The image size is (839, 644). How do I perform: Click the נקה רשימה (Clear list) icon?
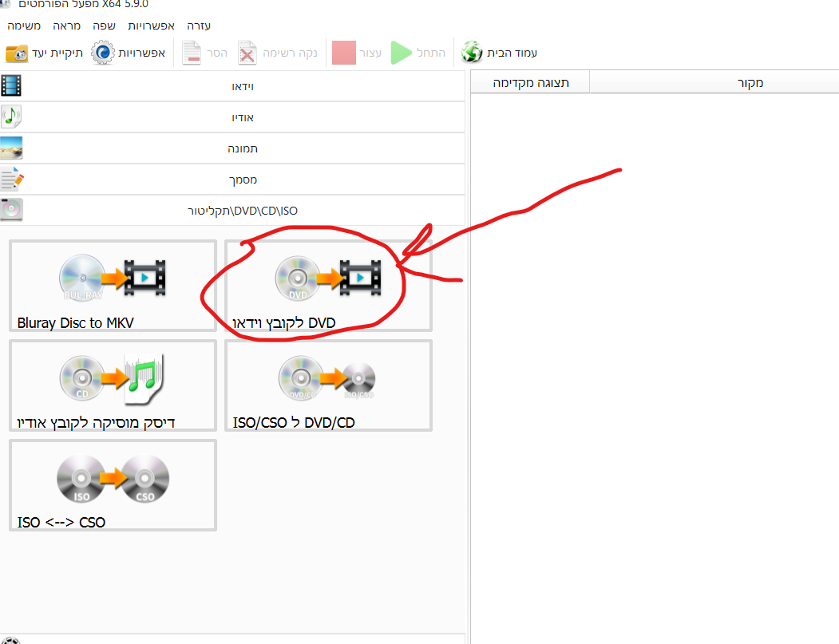[x=247, y=53]
